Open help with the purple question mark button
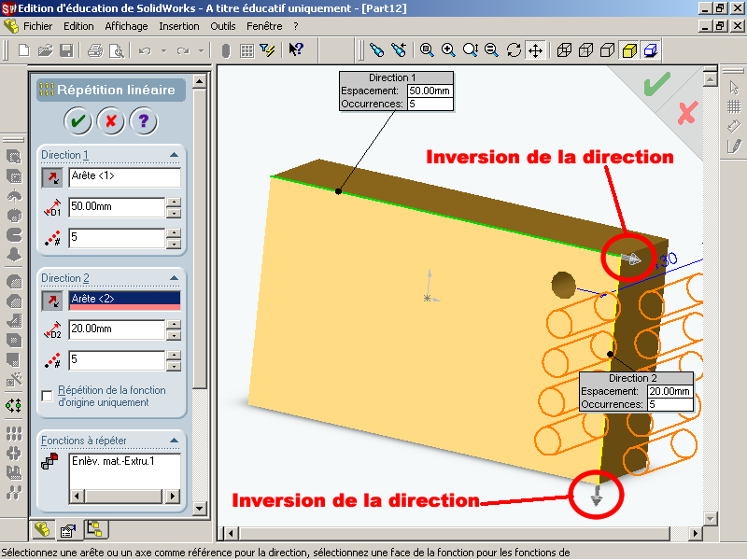Viewport: 747px width, 560px height. point(143,120)
